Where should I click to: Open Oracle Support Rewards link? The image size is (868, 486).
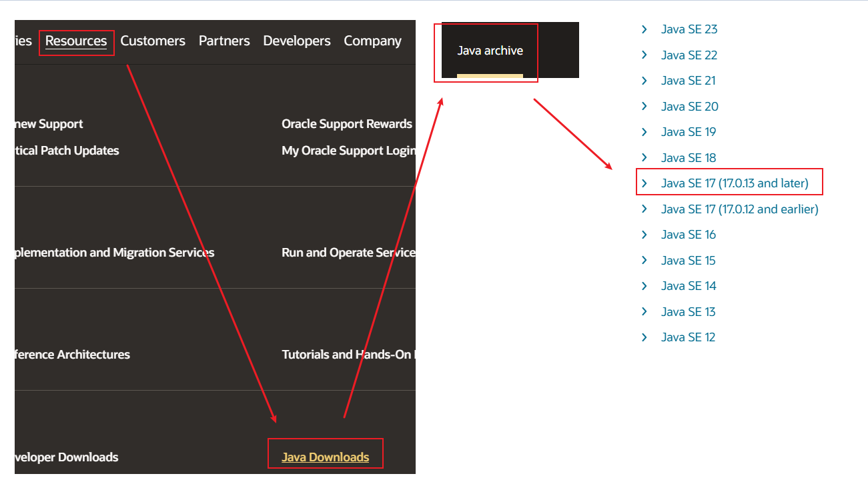click(x=347, y=124)
